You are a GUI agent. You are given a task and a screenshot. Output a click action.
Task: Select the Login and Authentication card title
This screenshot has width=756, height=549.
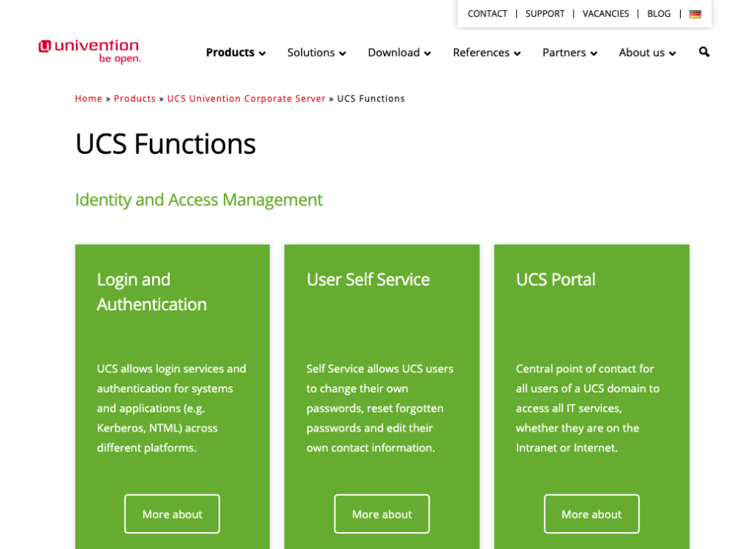pyautogui.click(x=152, y=292)
